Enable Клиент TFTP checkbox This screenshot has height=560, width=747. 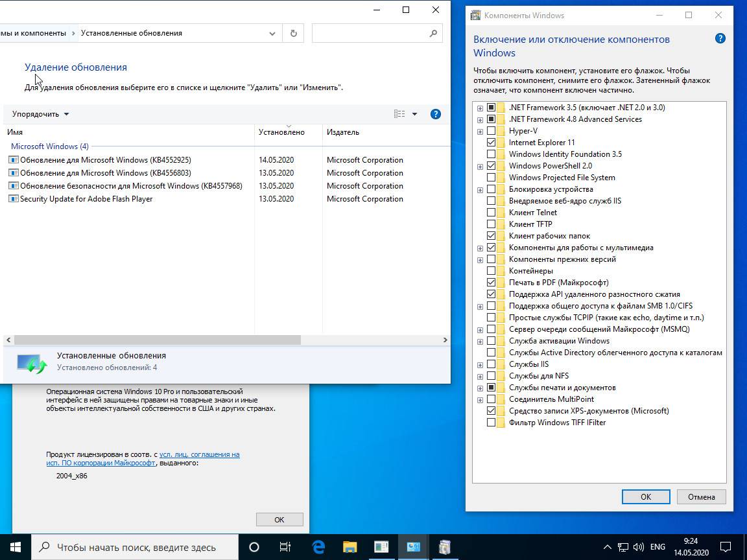click(491, 224)
